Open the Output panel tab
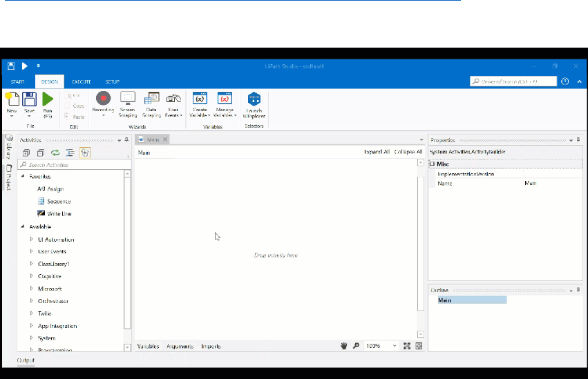 (x=26, y=360)
